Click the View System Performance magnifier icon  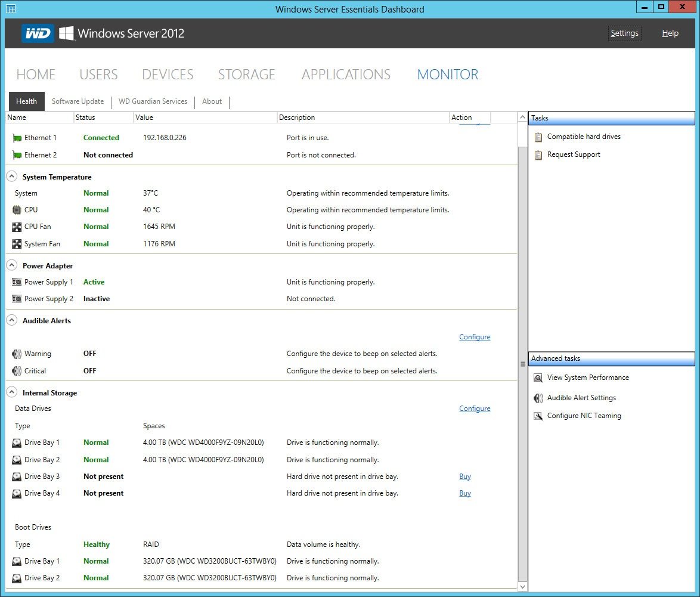click(538, 378)
